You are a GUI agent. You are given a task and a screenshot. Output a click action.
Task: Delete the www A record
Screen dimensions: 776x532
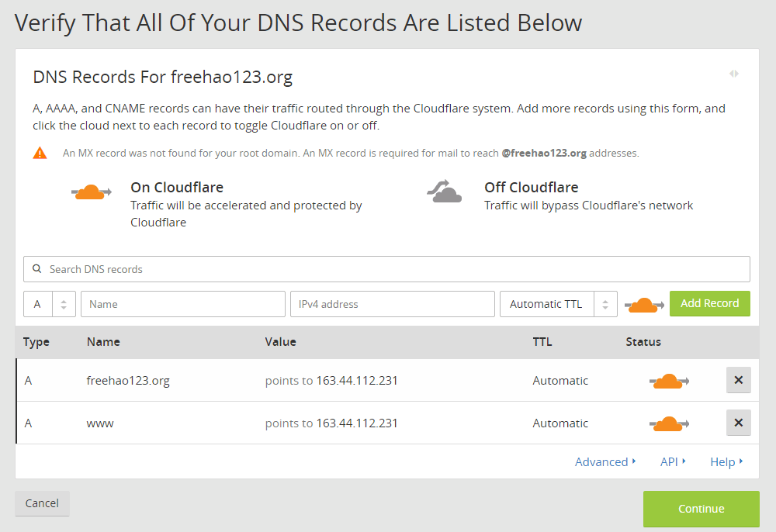click(738, 423)
